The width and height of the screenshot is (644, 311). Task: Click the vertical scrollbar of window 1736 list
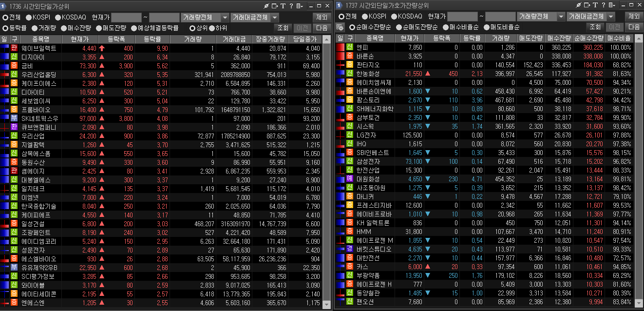(327, 172)
